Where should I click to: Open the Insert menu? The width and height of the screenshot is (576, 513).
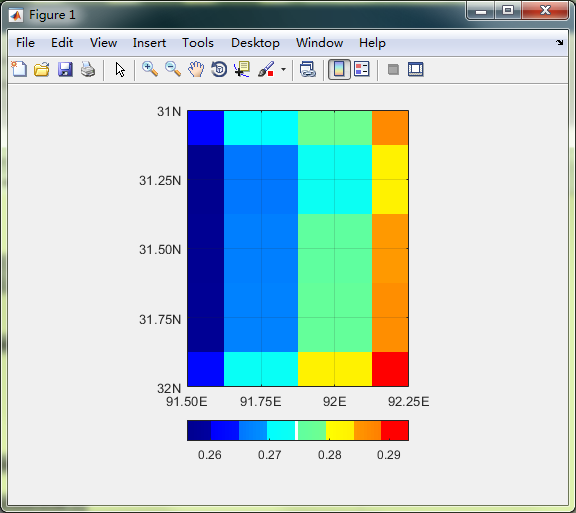(149, 43)
